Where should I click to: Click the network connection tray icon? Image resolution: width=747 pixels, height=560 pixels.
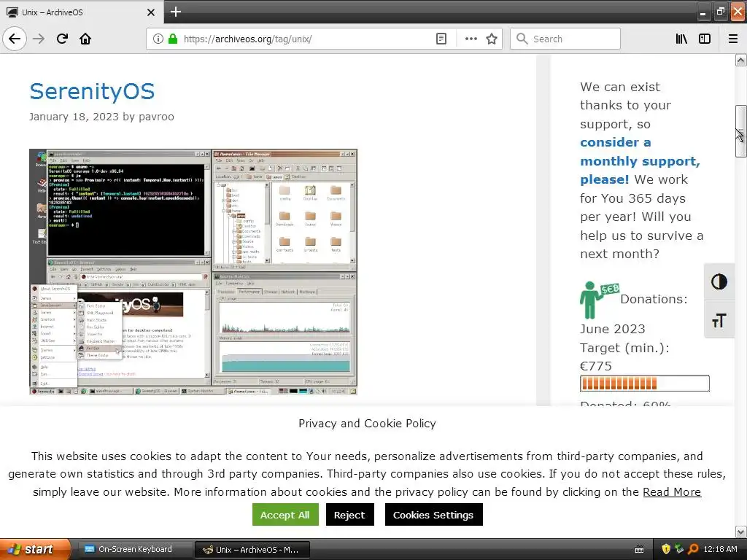679,549
